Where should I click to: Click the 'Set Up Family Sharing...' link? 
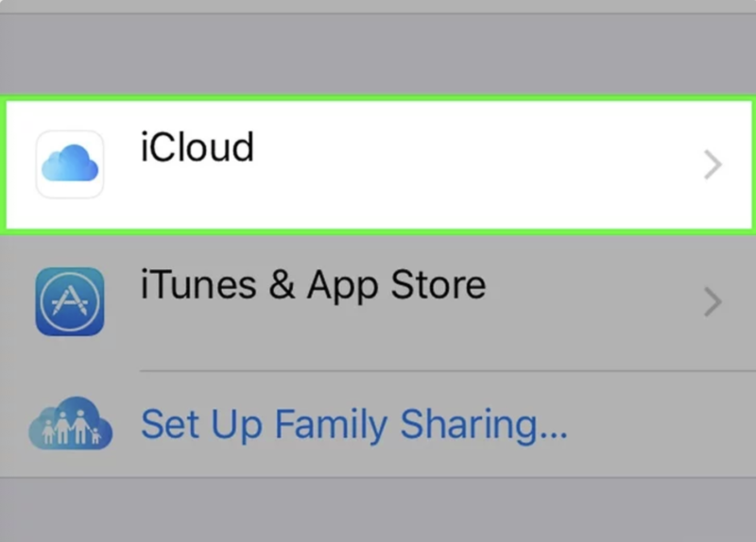(353, 426)
